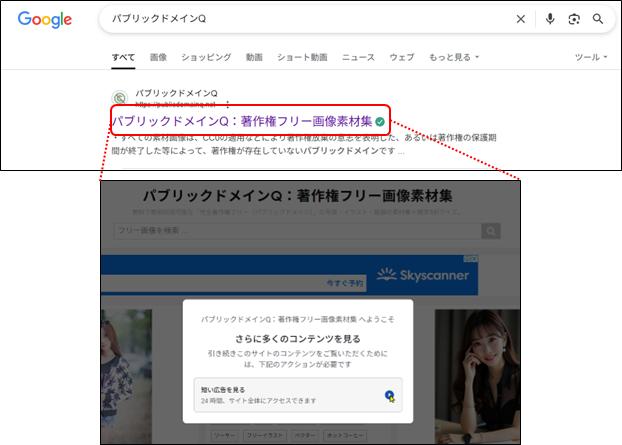Open Google Lens image search icon
622x445 pixels.
(574, 19)
